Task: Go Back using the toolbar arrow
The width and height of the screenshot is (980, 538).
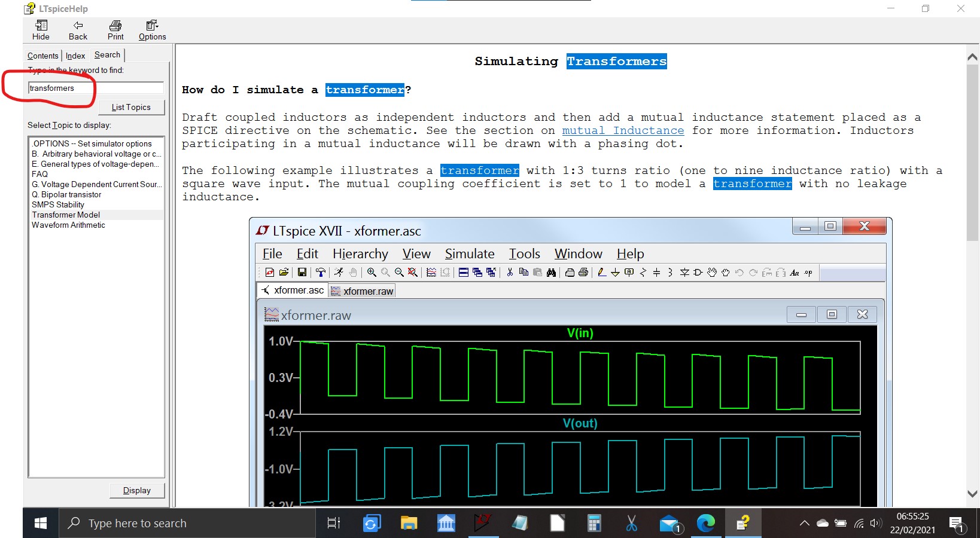Action: [x=78, y=30]
